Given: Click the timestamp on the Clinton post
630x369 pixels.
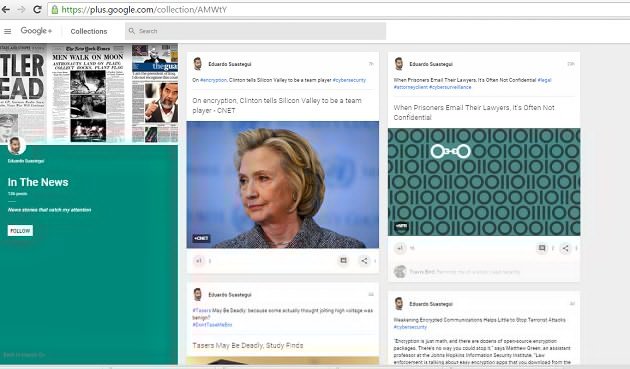Looking at the screenshot, I should click(x=371, y=64).
